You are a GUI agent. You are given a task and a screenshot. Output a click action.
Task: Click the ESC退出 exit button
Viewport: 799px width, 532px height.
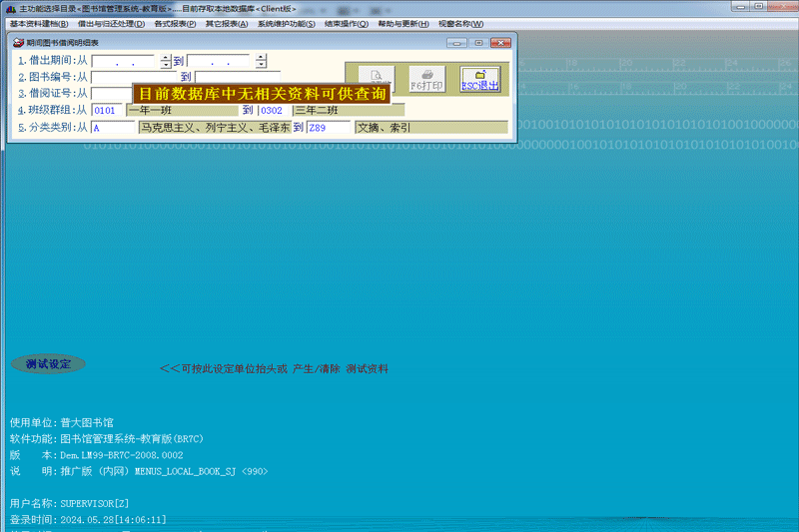click(x=479, y=80)
